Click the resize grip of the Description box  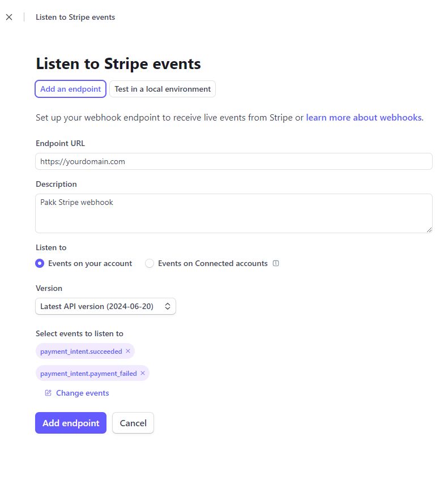(x=429, y=229)
